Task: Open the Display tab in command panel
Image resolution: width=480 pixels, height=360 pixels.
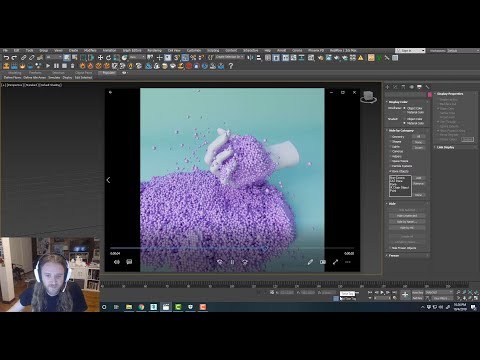Action: click(x=419, y=87)
